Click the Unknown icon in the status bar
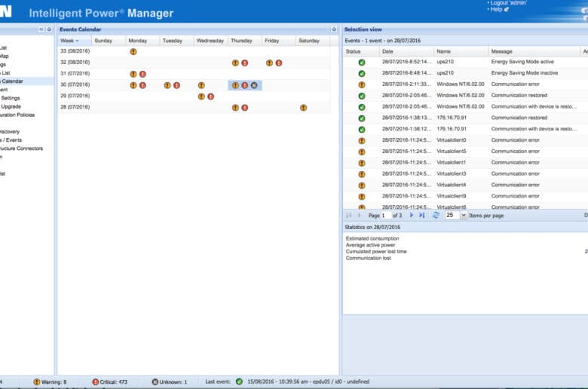 155,382
